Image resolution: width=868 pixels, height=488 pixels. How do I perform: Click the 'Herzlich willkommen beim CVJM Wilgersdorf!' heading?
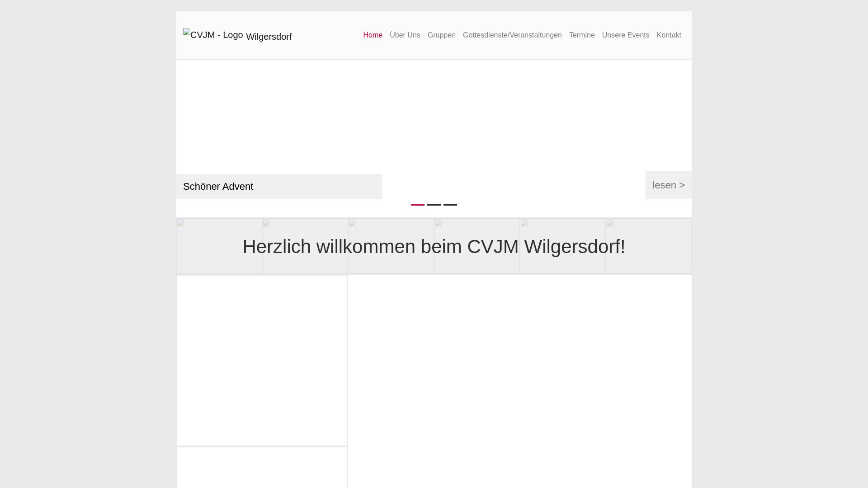point(434,247)
